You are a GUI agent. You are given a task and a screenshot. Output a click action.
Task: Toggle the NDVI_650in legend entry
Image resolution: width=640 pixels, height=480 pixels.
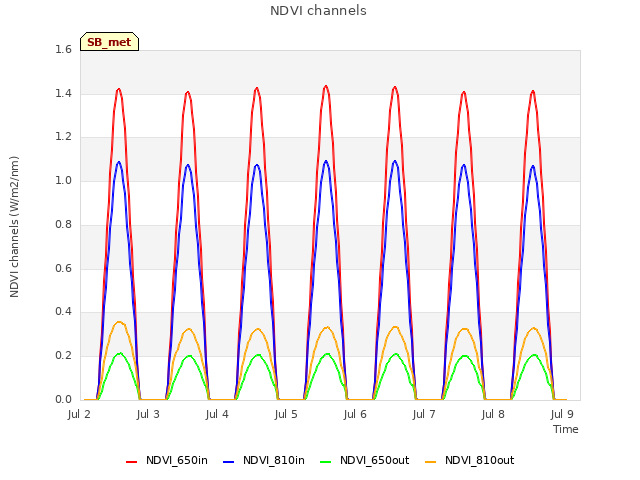pos(167,460)
